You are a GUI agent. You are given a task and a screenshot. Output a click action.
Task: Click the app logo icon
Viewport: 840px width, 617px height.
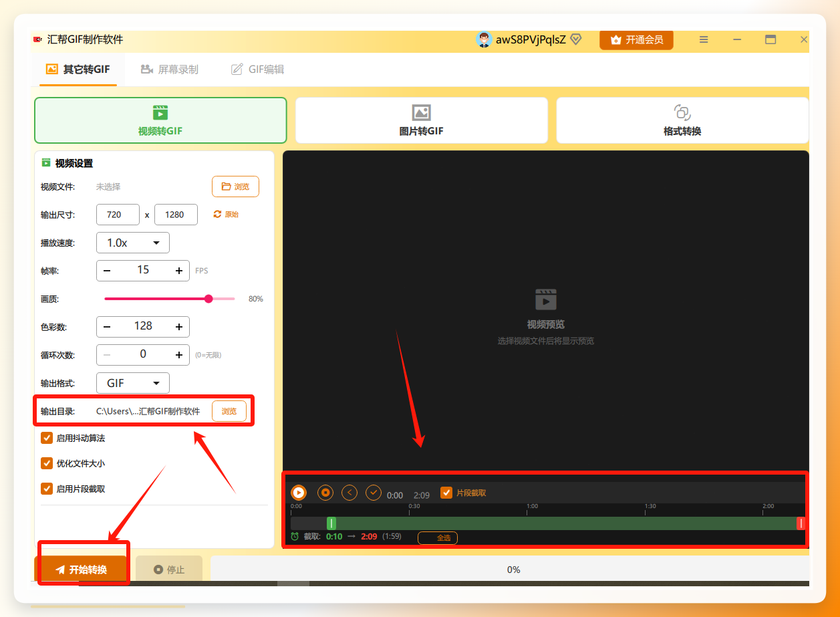pos(37,39)
